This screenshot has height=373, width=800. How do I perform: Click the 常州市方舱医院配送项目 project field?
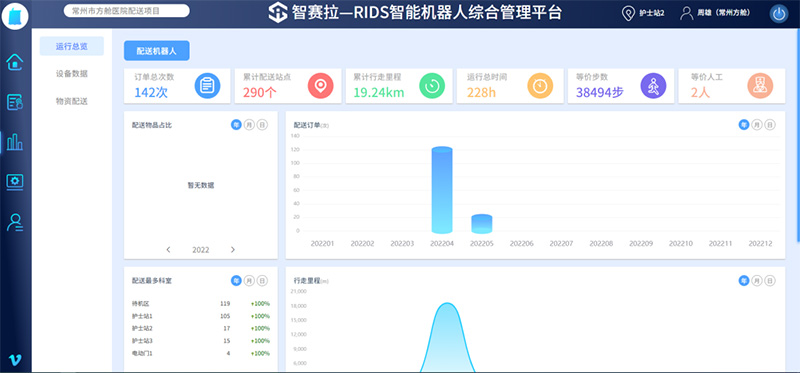[x=127, y=11]
